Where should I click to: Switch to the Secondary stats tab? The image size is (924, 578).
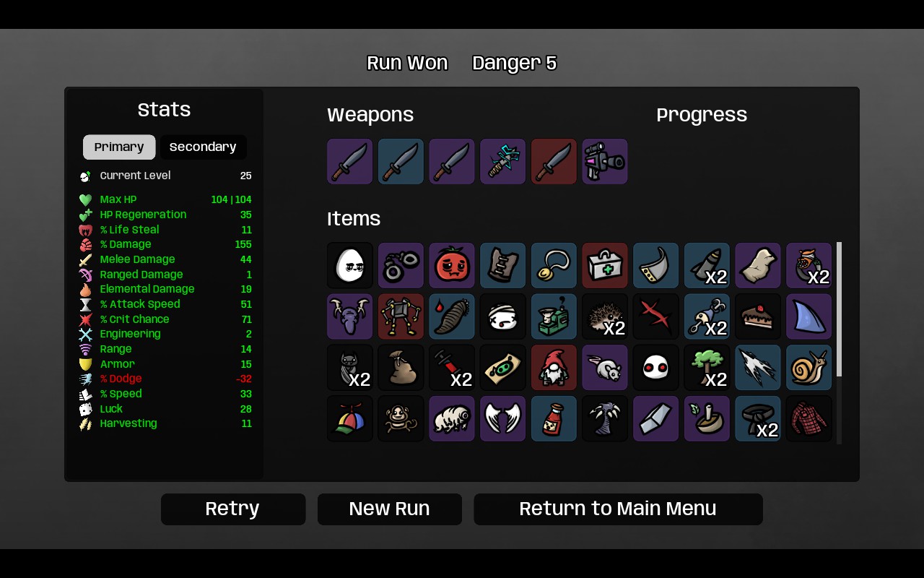203,147
